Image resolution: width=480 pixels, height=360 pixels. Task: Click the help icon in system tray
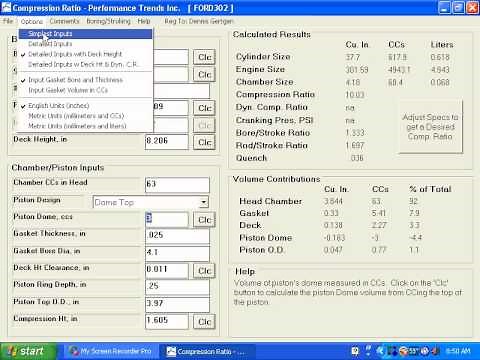click(355, 351)
